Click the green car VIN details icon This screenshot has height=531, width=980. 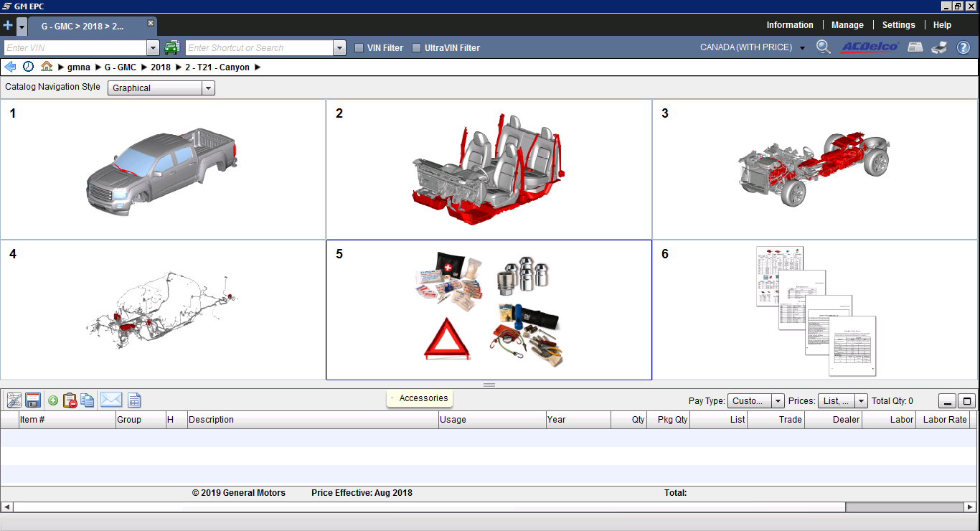[171, 48]
